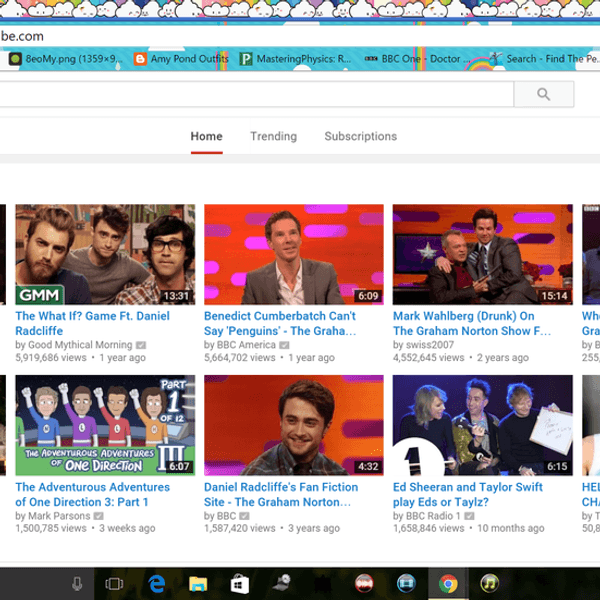The image size is (600, 600).
Task: Click the '3 weeks ago' text
Action: (127, 528)
